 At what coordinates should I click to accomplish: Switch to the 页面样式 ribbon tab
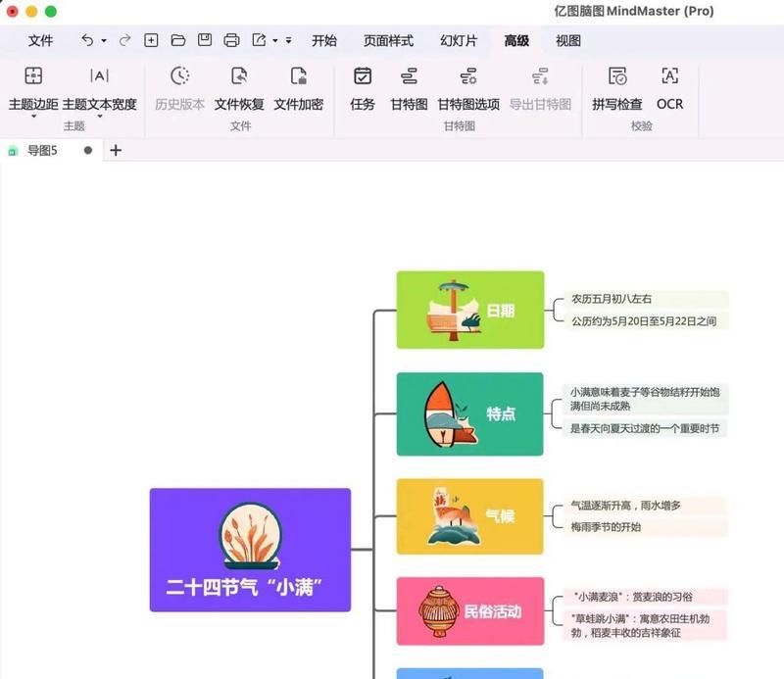click(388, 40)
